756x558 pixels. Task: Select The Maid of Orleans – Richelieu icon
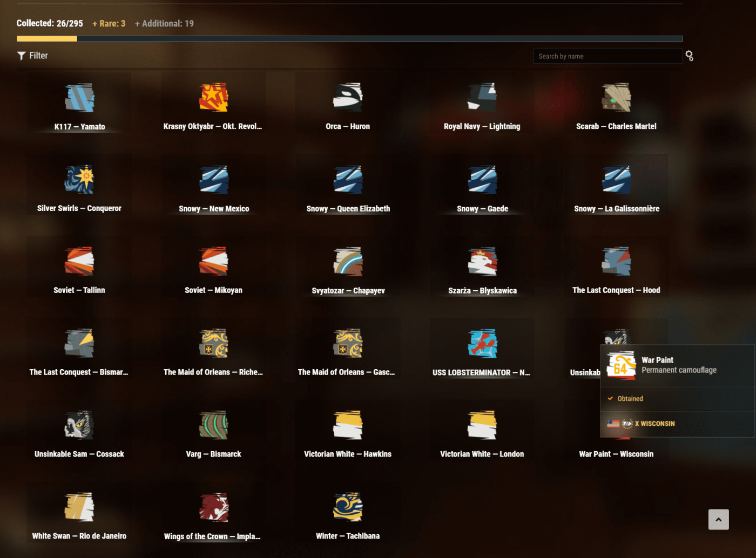214,344
